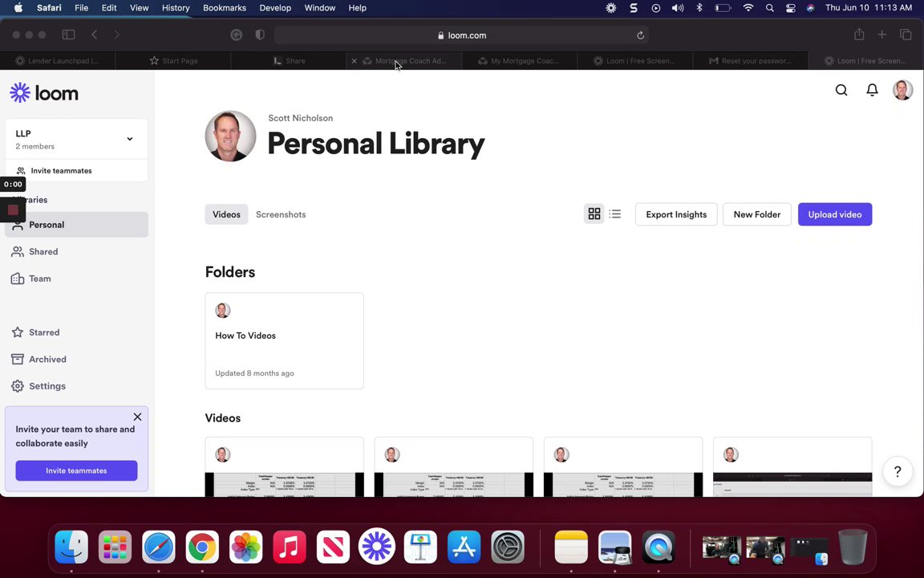
Task: Show Safari tab overview
Action: pyautogui.click(x=906, y=35)
